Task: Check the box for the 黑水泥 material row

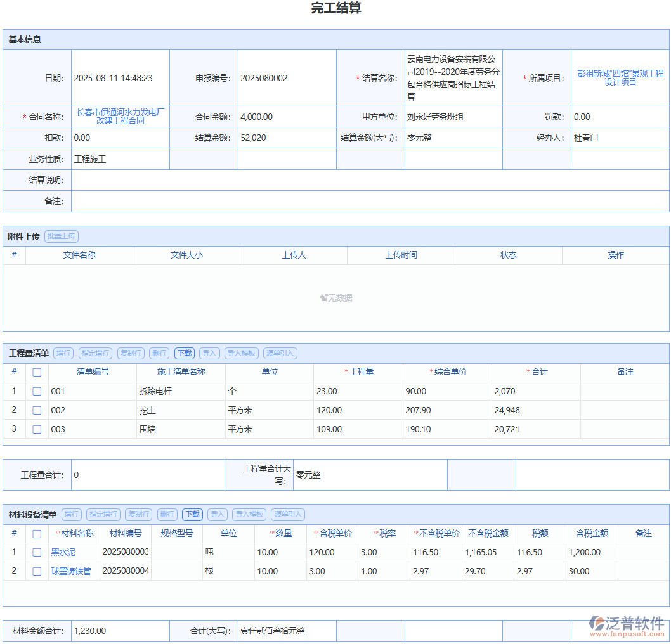Action: click(37, 553)
